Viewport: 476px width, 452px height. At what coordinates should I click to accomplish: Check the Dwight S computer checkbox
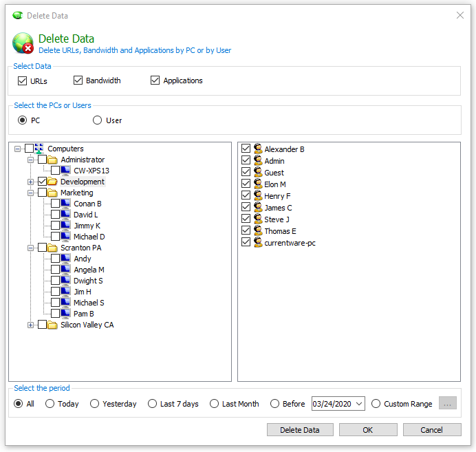tap(55, 281)
